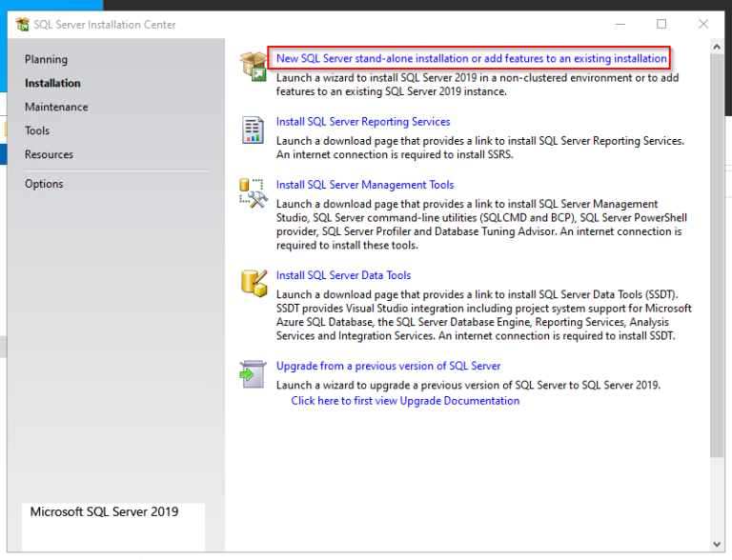Click the new stand-alone installation box icon
Screen dimensions: 732x560
[x=254, y=65]
